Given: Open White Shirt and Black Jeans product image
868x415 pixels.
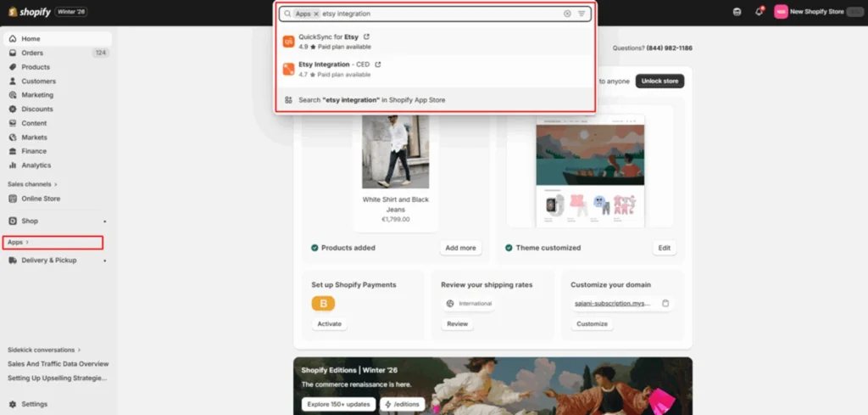Looking at the screenshot, I should pyautogui.click(x=395, y=151).
